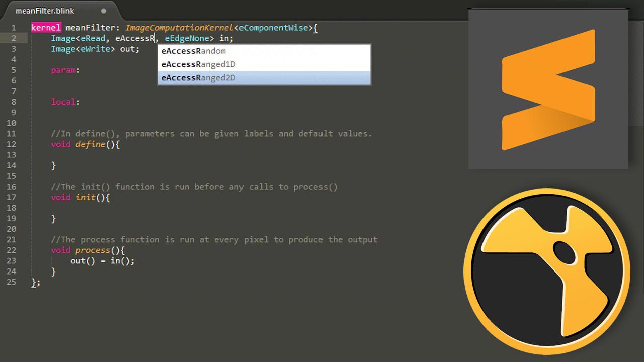Viewport: 644px width, 362px height.
Task: Click the 'In define()' comment line
Action: point(211,134)
